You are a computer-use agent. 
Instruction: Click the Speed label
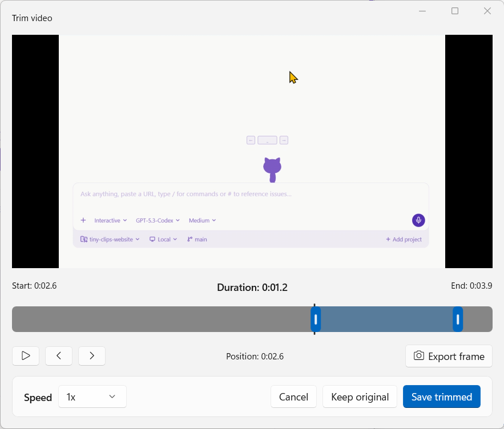coord(38,398)
